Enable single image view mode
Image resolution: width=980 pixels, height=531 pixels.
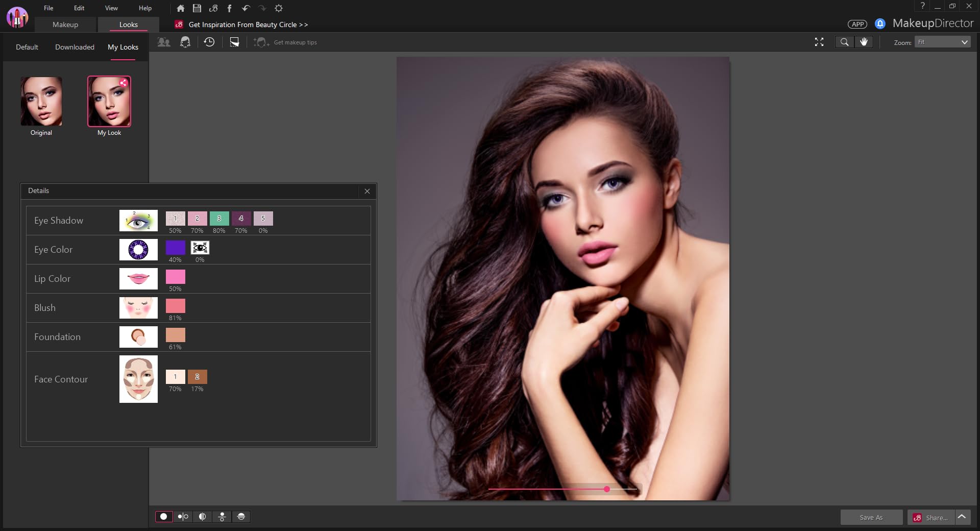(x=164, y=517)
